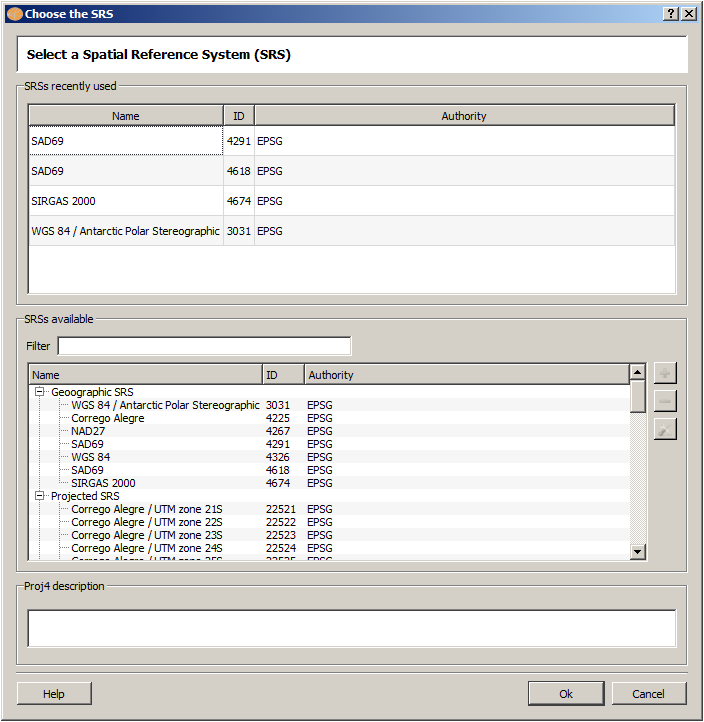This screenshot has height=722, width=704.
Task: Click the Proj4 description text box
Action: pos(352,629)
